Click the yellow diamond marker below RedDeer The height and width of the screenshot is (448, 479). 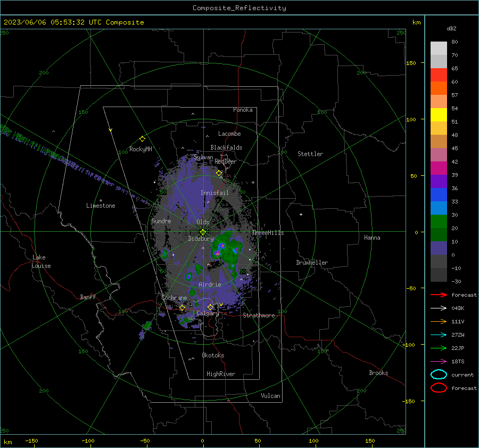[x=219, y=173]
